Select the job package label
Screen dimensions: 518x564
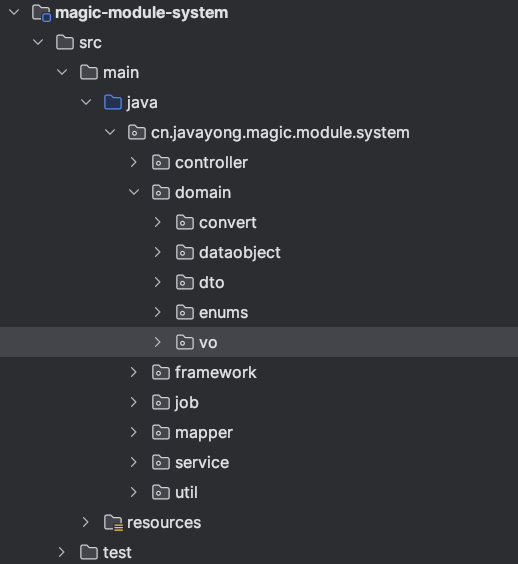click(186, 402)
